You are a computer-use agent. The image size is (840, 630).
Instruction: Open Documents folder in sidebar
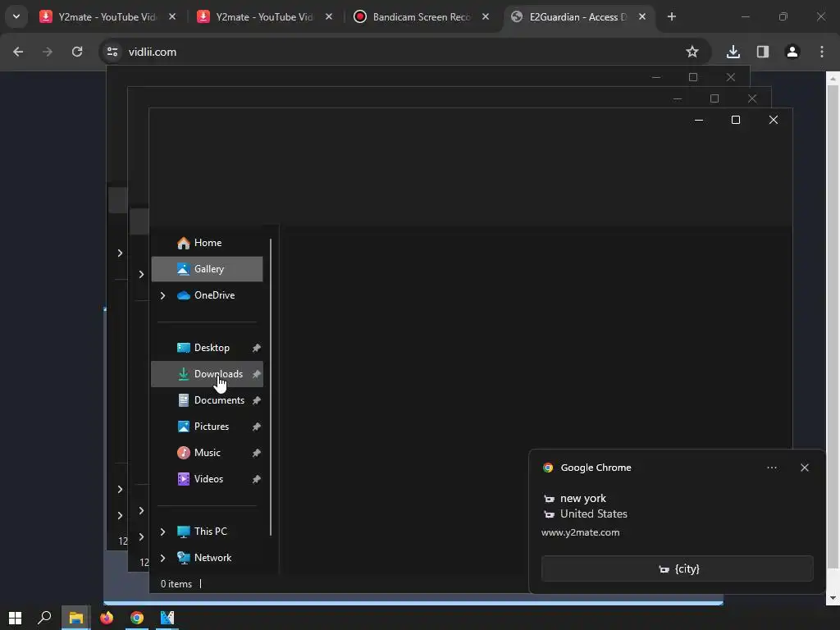208,400
